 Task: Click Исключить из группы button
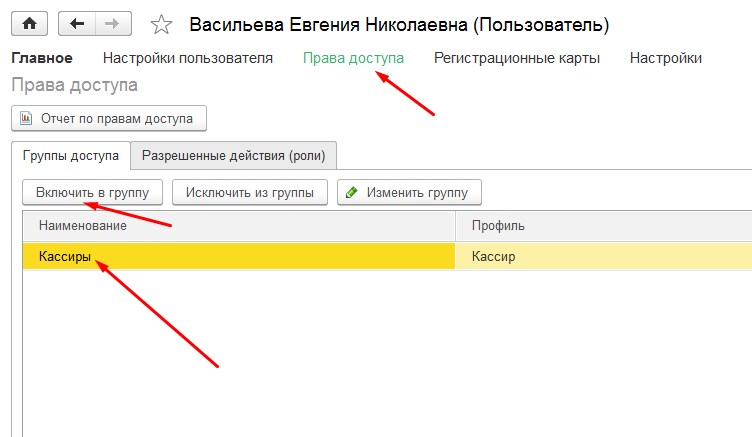[x=250, y=192]
